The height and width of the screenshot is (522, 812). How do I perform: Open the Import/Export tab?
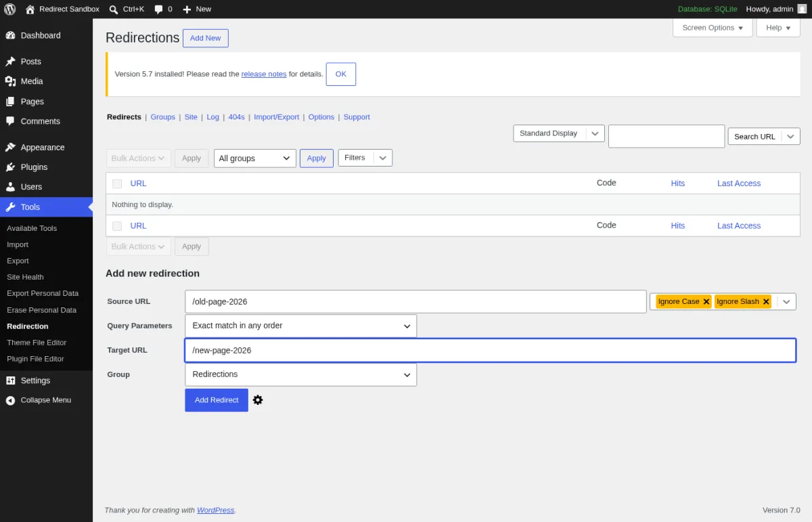(x=277, y=117)
